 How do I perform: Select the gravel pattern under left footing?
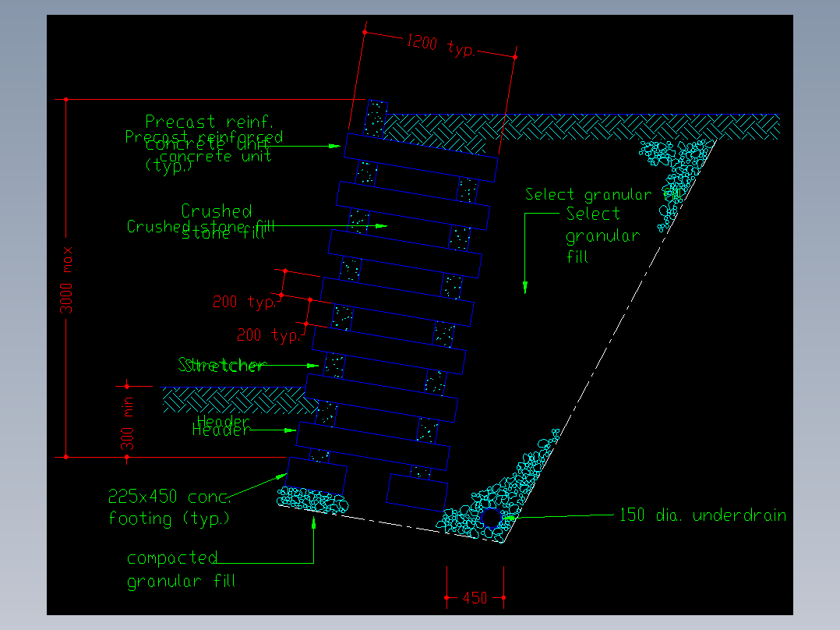click(313, 500)
